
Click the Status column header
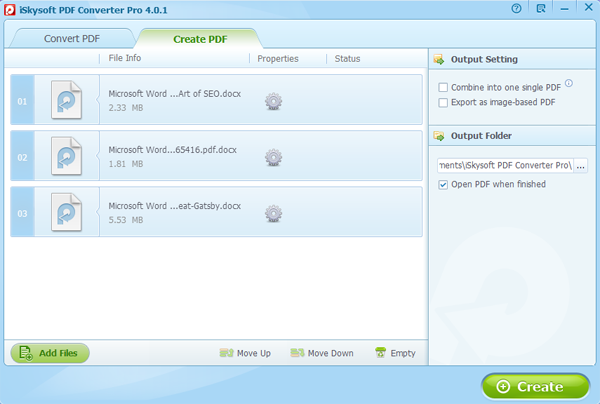click(x=347, y=59)
